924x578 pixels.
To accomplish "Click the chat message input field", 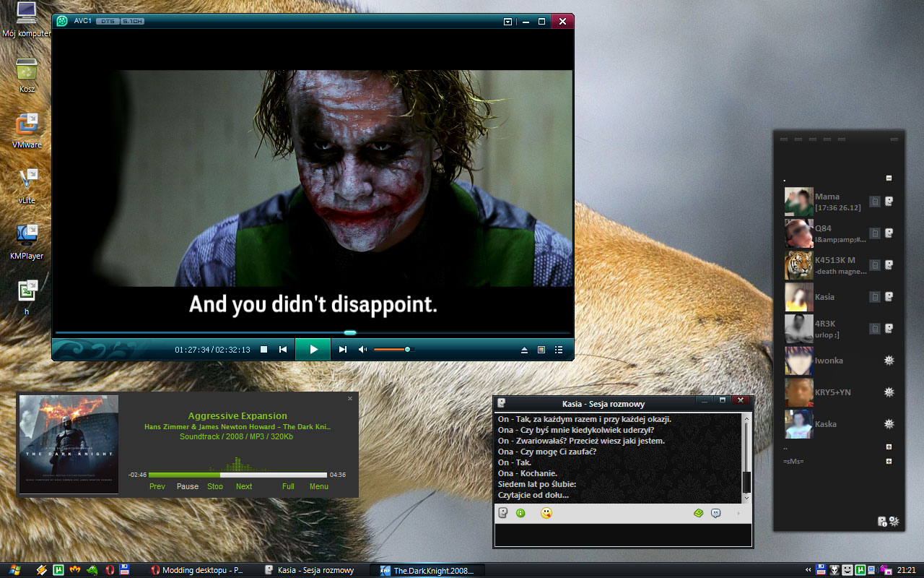I will click(x=623, y=535).
